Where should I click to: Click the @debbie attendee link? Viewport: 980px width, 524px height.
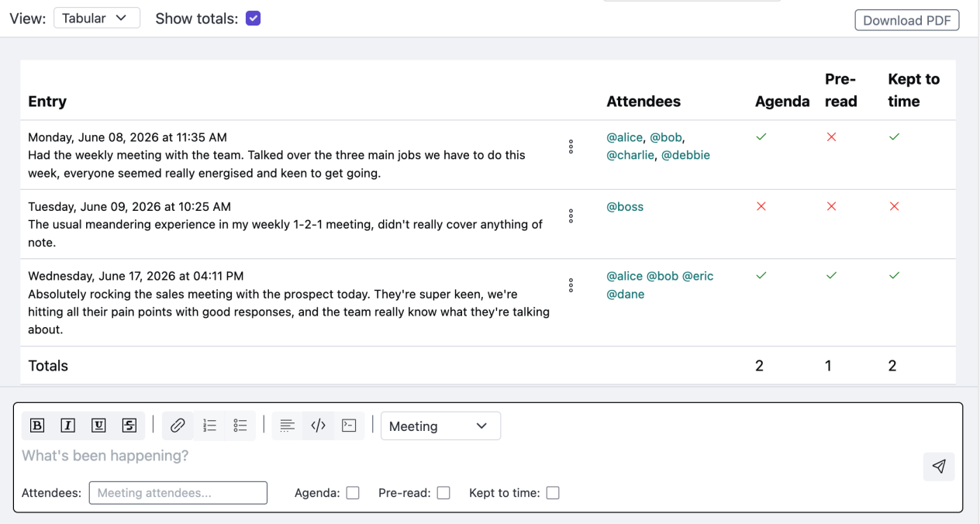pos(685,155)
